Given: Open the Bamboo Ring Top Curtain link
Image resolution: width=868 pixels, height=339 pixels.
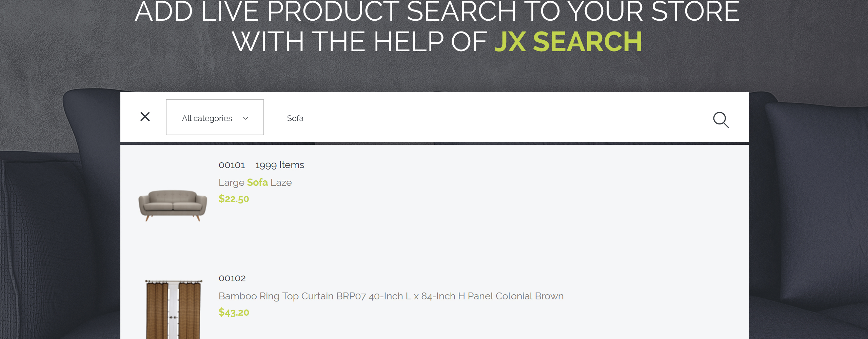Looking at the screenshot, I should (391, 296).
